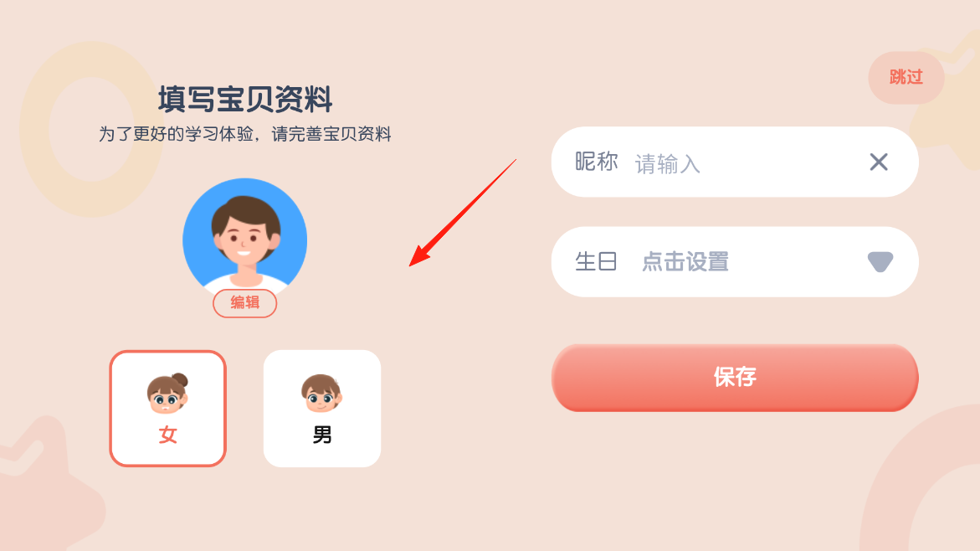Click the red 女 text label
This screenshot has width=980, height=551.
point(167,435)
